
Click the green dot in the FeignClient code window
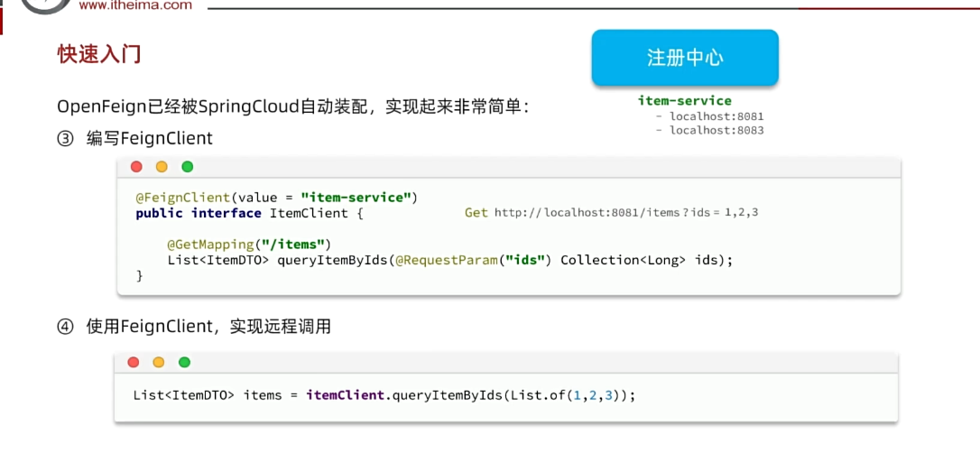click(x=188, y=167)
